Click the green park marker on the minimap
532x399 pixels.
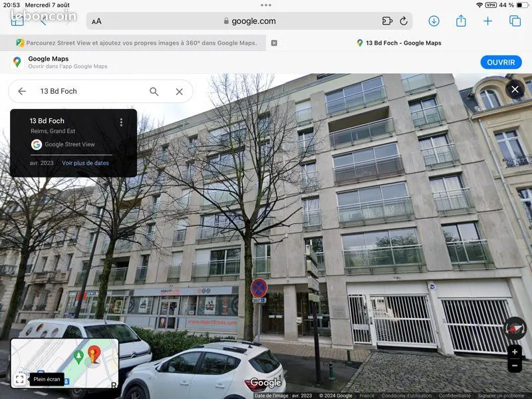point(78,358)
